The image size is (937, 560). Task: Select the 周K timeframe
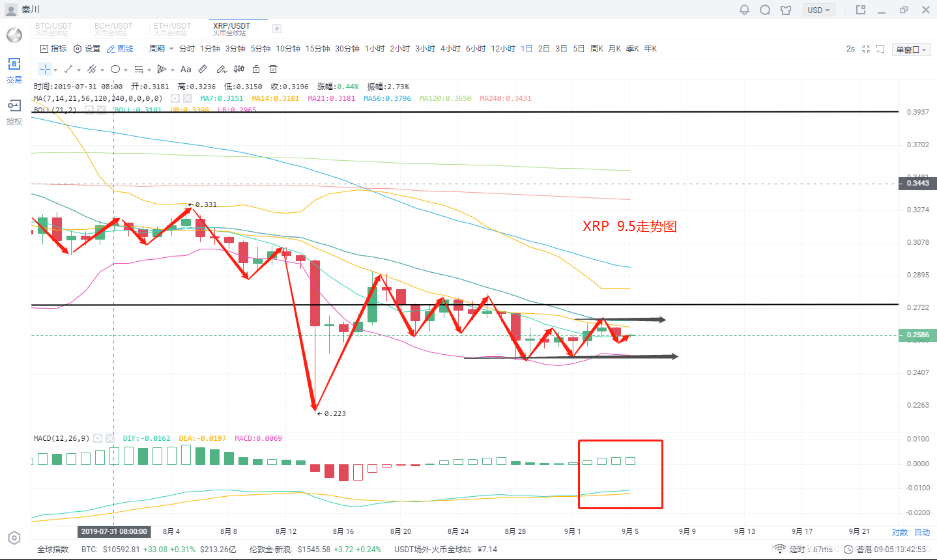point(597,49)
